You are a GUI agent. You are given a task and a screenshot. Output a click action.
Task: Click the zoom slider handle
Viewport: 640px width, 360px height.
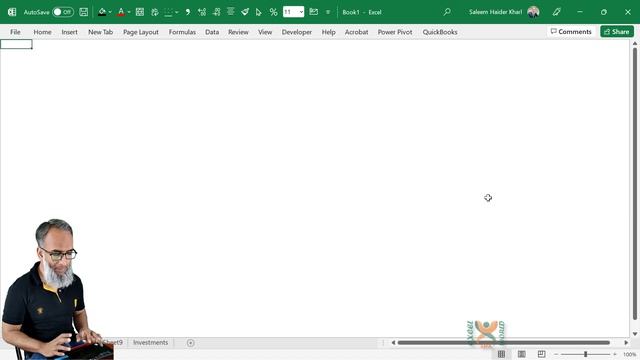tap(585, 354)
